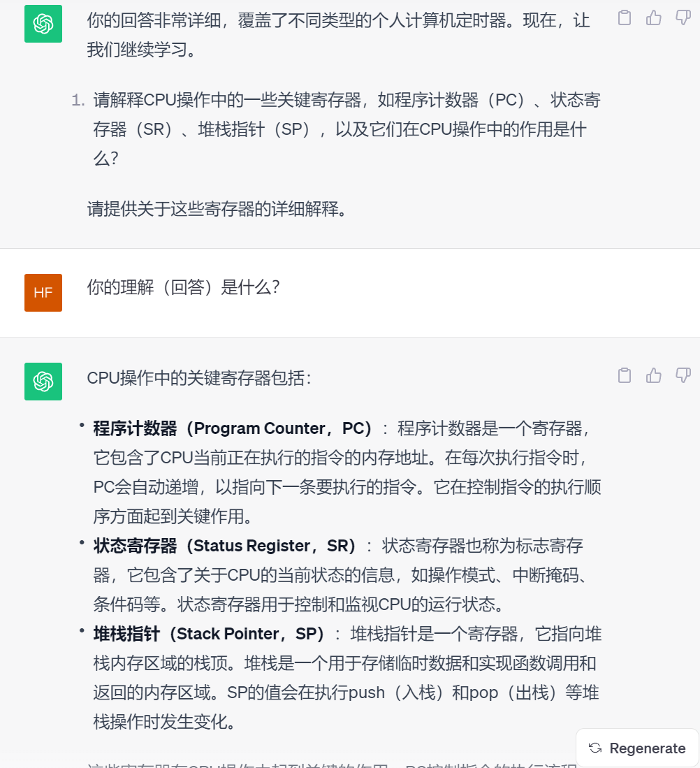
Task: Click numbered question 1 about CPU关键寄存器
Action: click(346, 129)
